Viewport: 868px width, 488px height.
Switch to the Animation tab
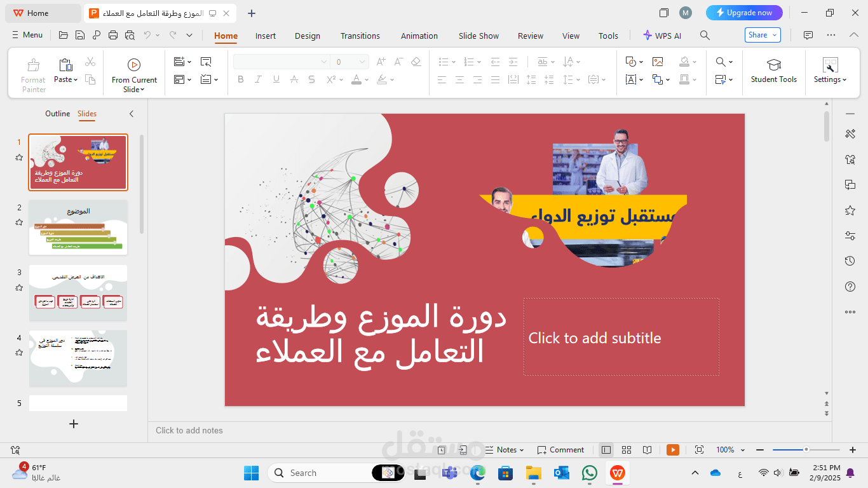tap(419, 36)
